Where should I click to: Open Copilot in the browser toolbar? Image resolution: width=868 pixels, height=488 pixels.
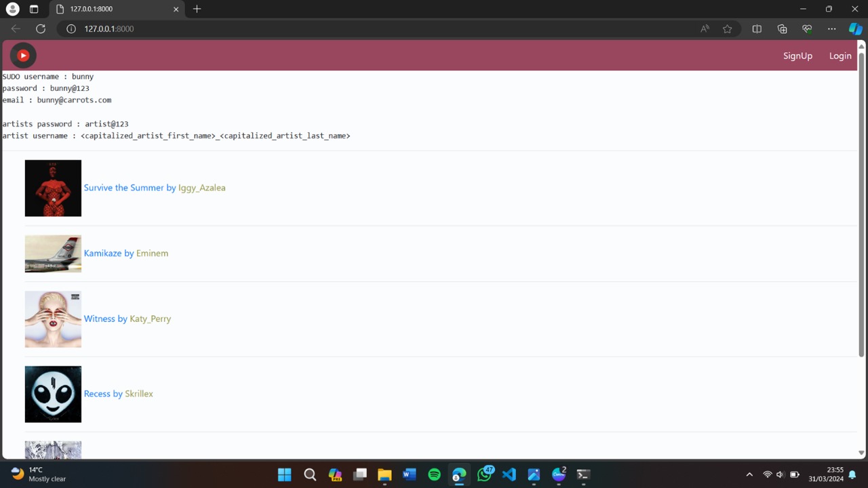click(855, 28)
